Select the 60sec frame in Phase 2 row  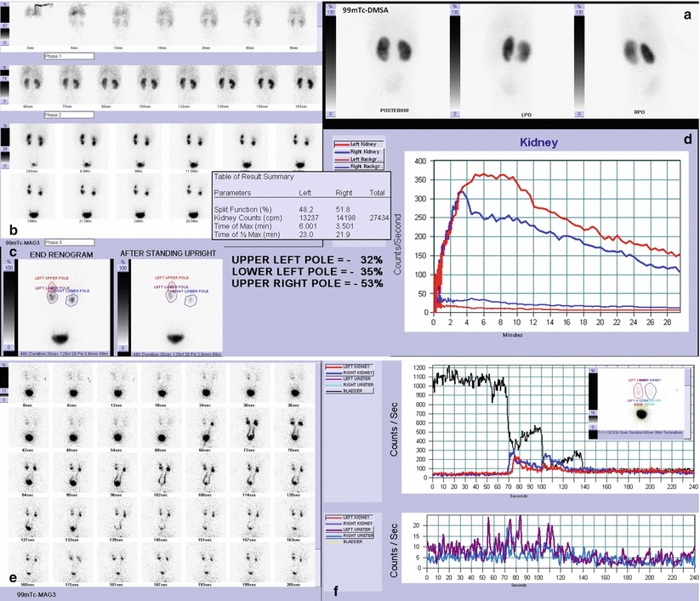click(34, 83)
